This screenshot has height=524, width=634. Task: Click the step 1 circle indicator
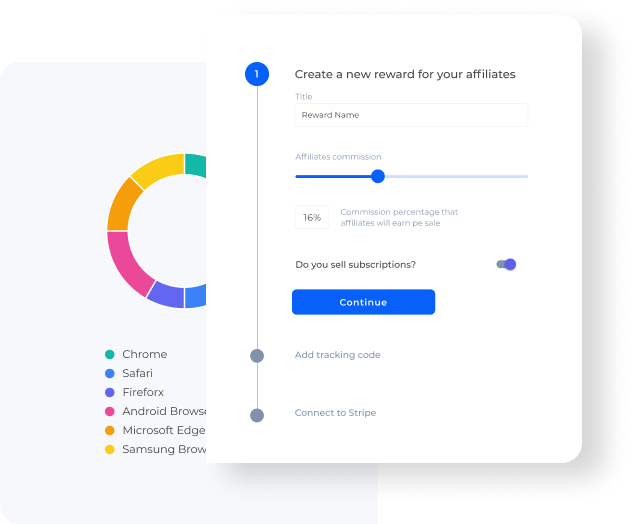[257, 74]
